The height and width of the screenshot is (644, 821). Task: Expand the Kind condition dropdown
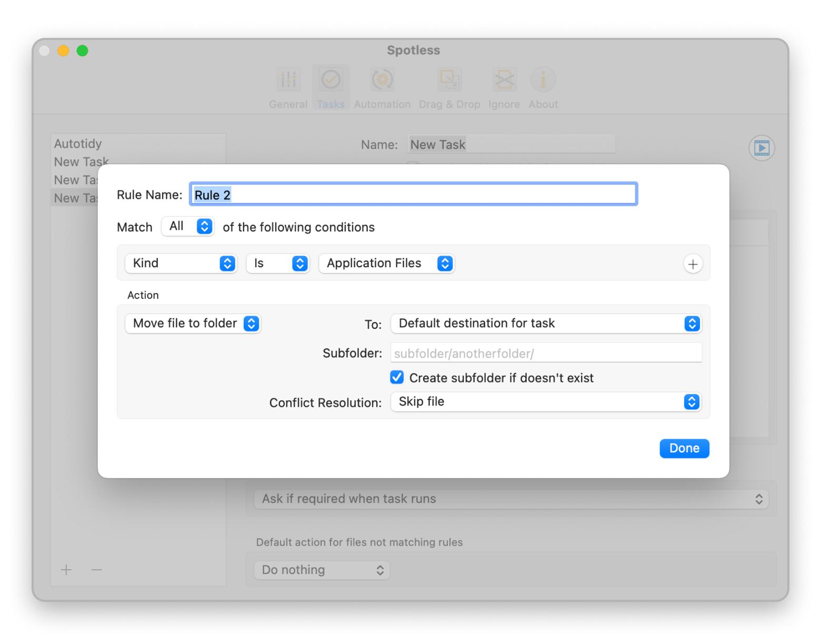[x=181, y=263]
